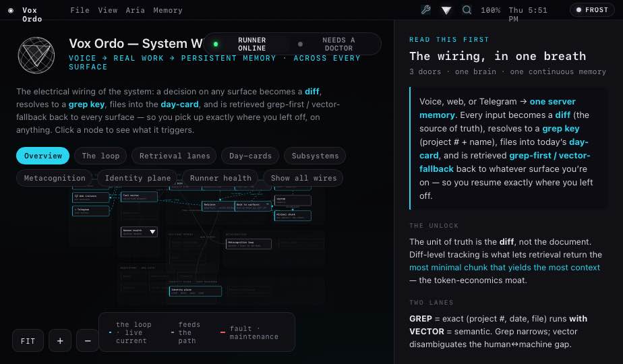Click the 'TWO LANES' section label

pyautogui.click(x=432, y=303)
